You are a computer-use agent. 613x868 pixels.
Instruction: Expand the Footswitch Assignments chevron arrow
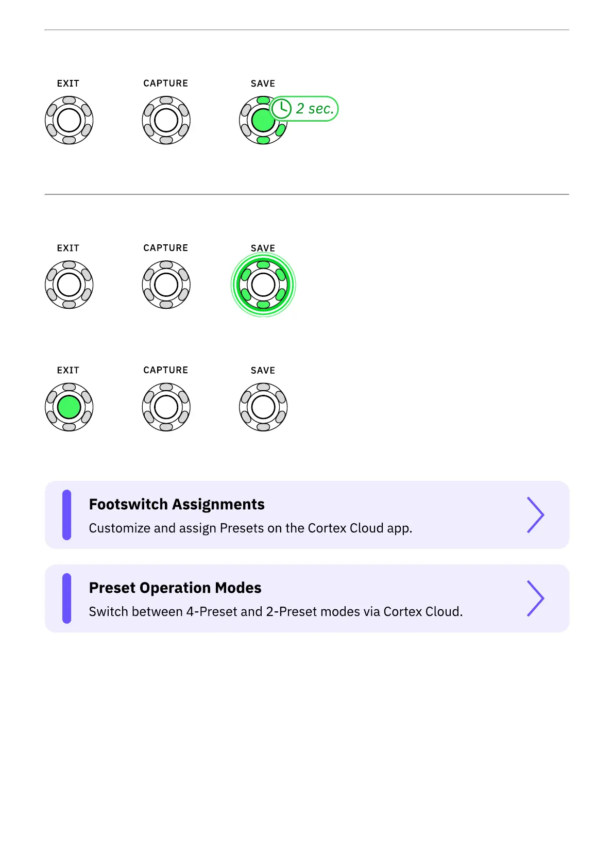pyautogui.click(x=535, y=515)
